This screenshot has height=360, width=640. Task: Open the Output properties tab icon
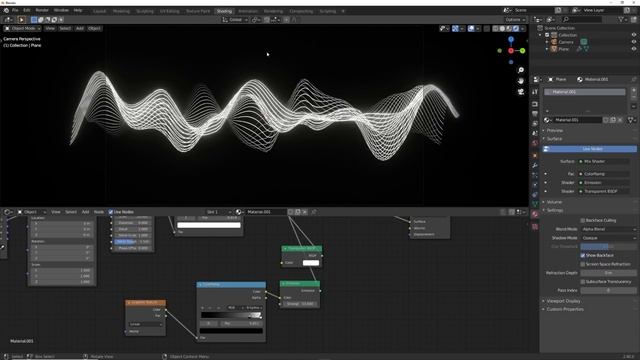pos(535,114)
